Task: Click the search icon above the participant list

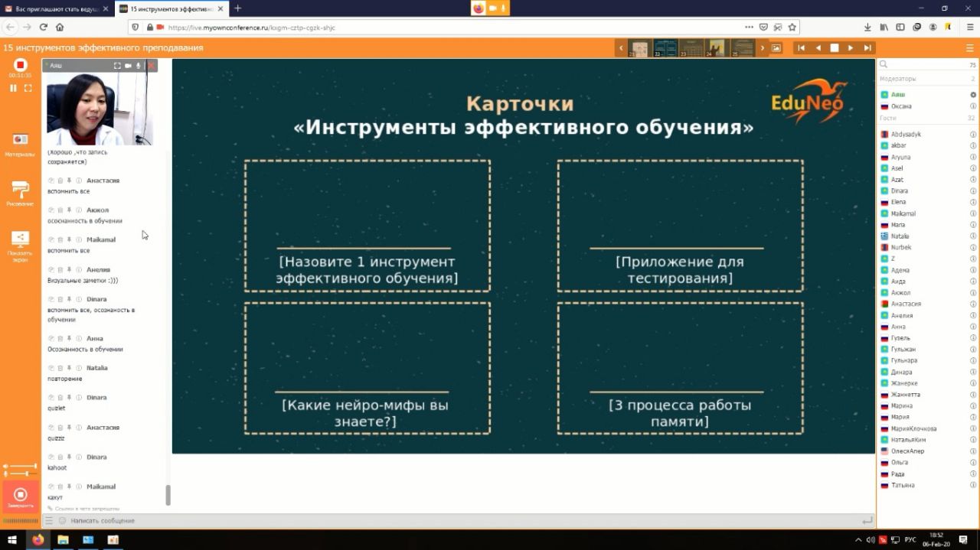Action: (x=884, y=65)
